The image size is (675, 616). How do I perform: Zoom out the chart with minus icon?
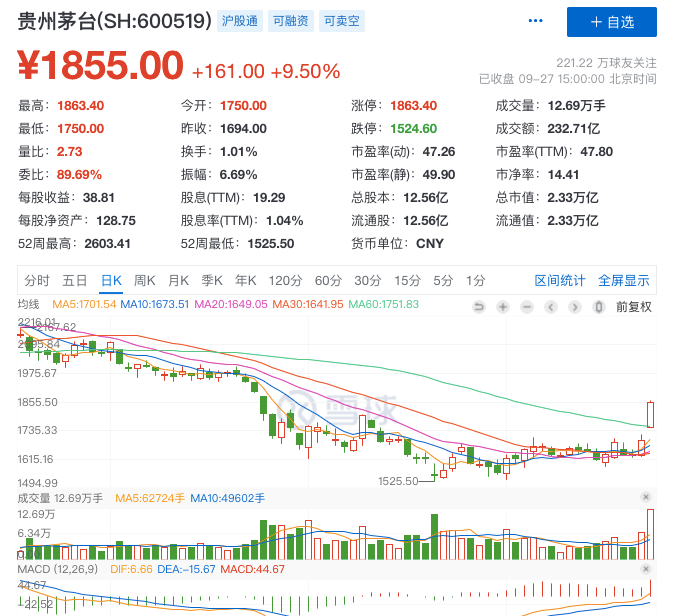526,307
